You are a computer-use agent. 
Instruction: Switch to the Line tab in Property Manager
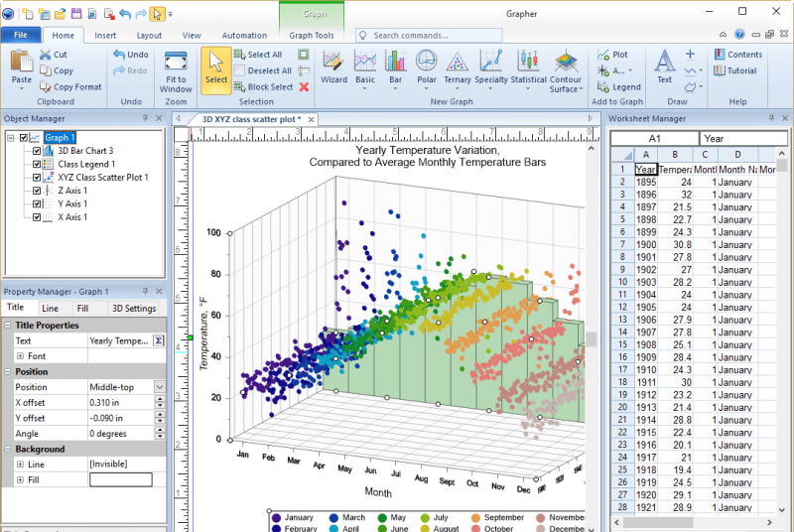pyautogui.click(x=50, y=309)
